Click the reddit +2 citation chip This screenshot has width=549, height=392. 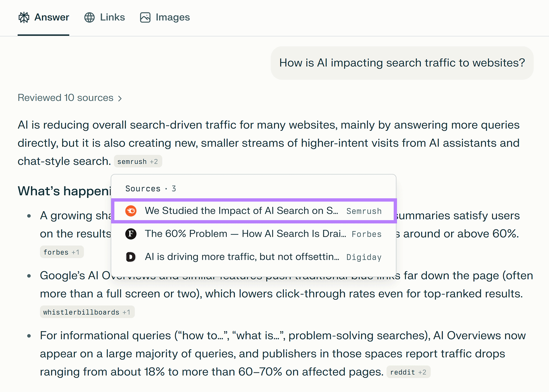click(x=408, y=372)
